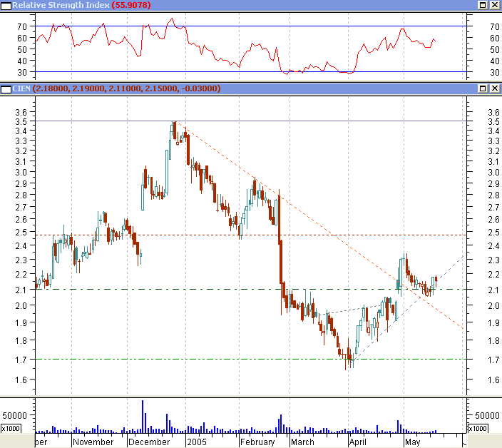Image resolution: width=502 pixels, height=448 pixels.
Task: Select the November label on the date axis
Action: [x=93, y=442]
